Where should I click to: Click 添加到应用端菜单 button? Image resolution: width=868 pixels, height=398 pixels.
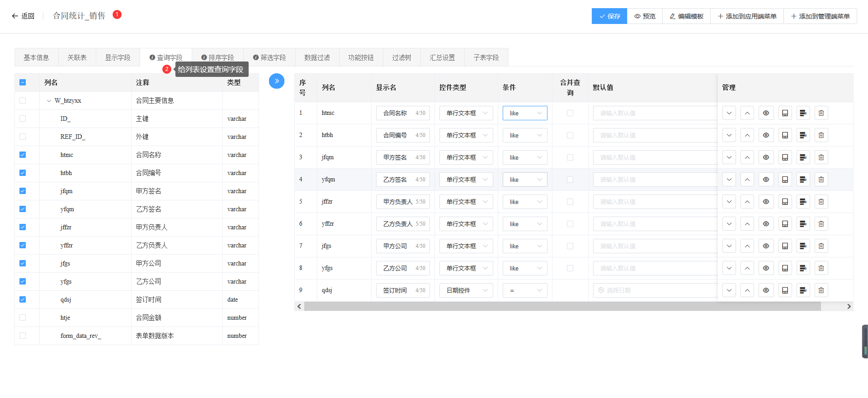coord(747,16)
